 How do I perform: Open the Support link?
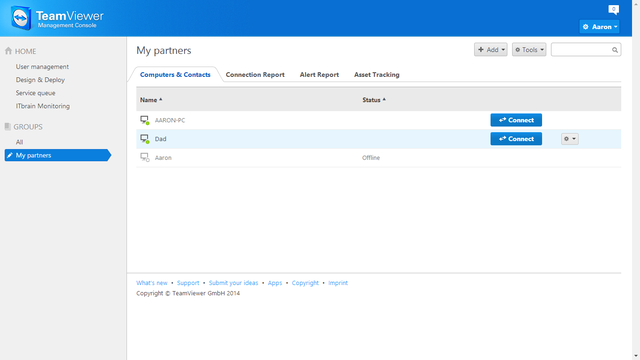(188, 283)
